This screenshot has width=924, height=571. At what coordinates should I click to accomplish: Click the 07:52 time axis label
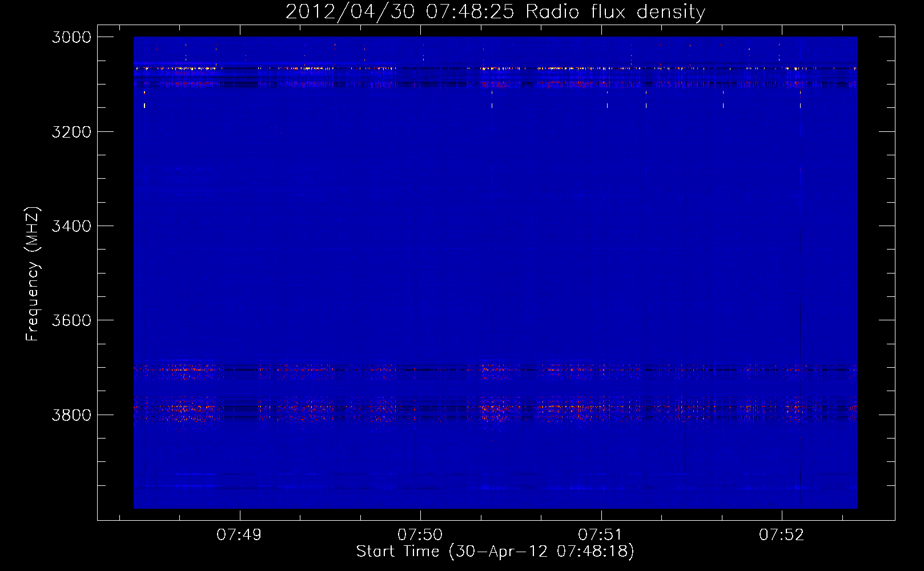pyautogui.click(x=781, y=535)
